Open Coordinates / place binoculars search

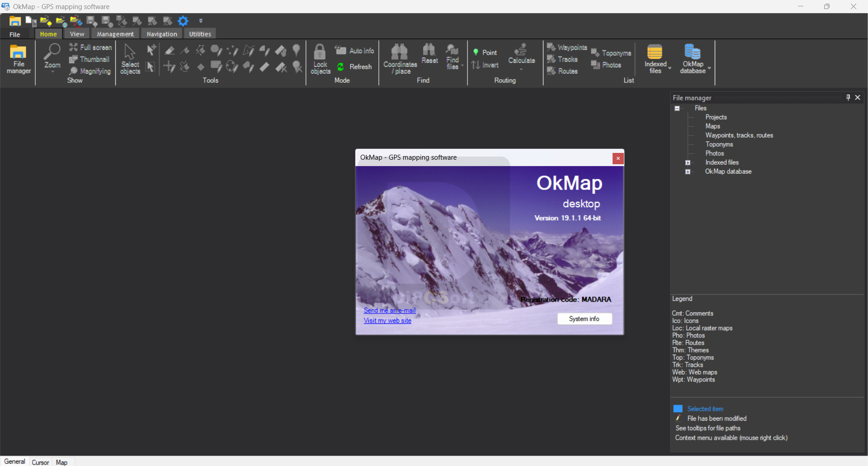tap(400, 59)
